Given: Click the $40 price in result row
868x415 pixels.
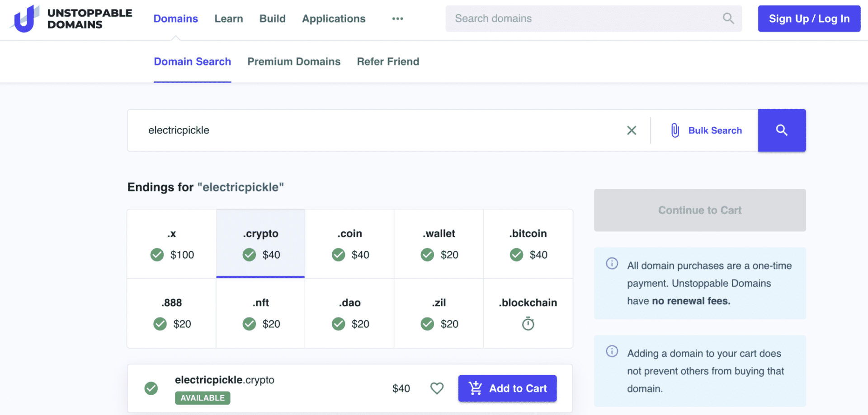Looking at the screenshot, I should pyautogui.click(x=401, y=388).
